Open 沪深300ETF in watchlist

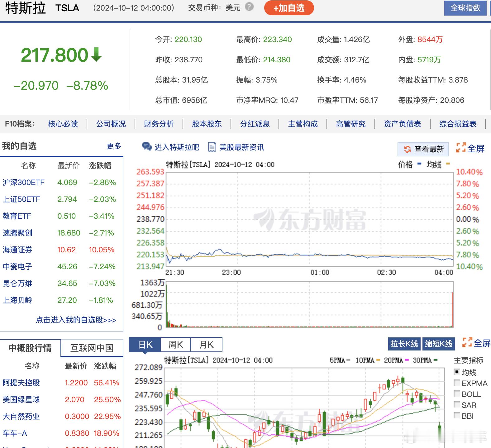23,182
